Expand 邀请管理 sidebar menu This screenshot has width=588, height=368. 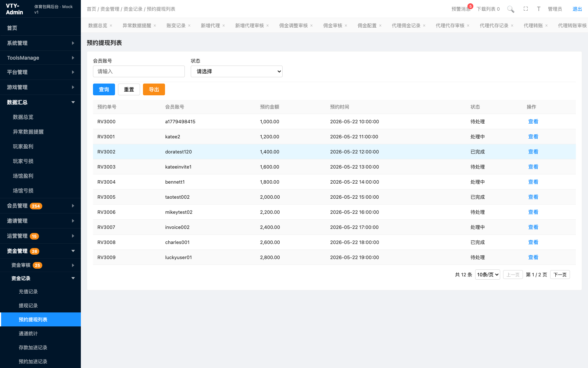click(x=40, y=221)
